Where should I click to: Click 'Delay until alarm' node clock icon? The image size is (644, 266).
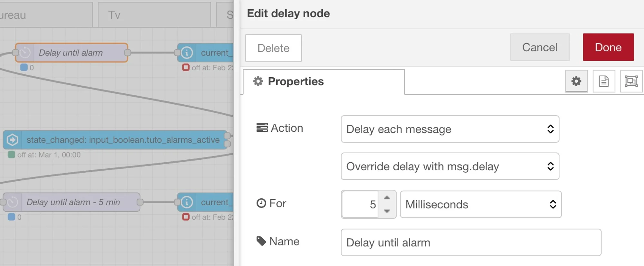(x=25, y=52)
